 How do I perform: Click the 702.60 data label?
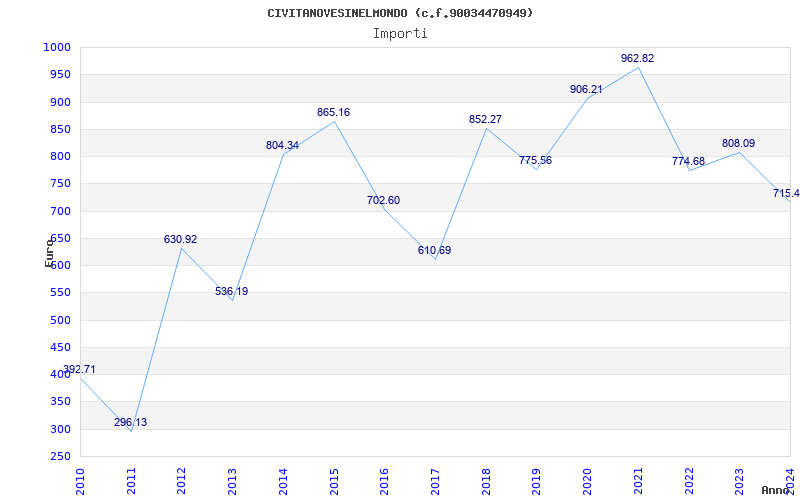click(383, 201)
